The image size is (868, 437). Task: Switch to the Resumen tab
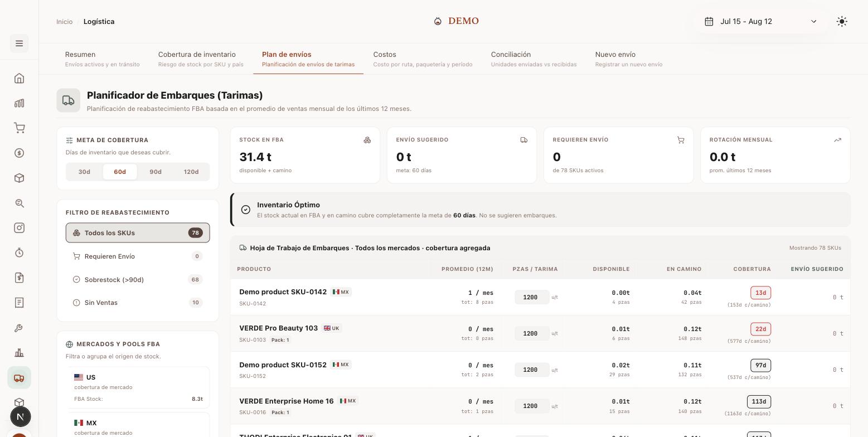(103, 59)
